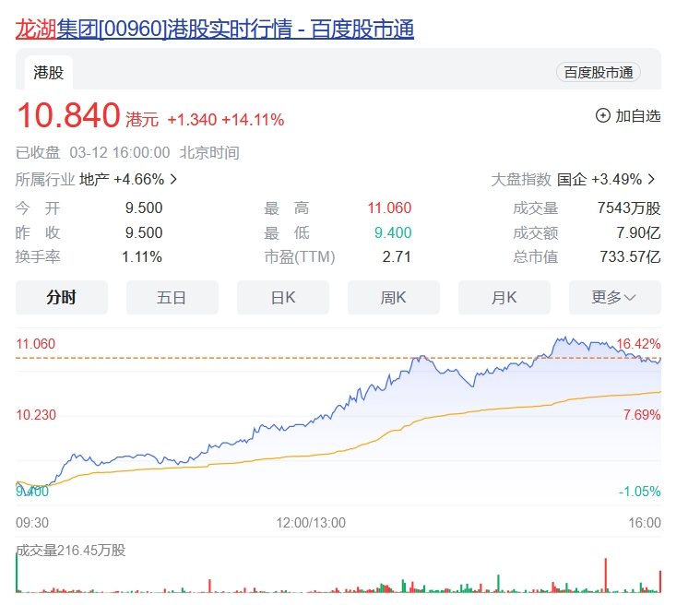The height and width of the screenshot is (605, 700).
Task: Open the 国企 +3.49% index arrow
Action: coord(652,180)
